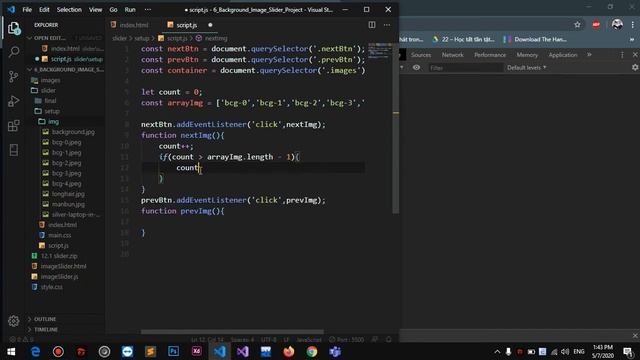
Task: Open Microsoft Teams from the taskbar
Action: (x=335, y=351)
